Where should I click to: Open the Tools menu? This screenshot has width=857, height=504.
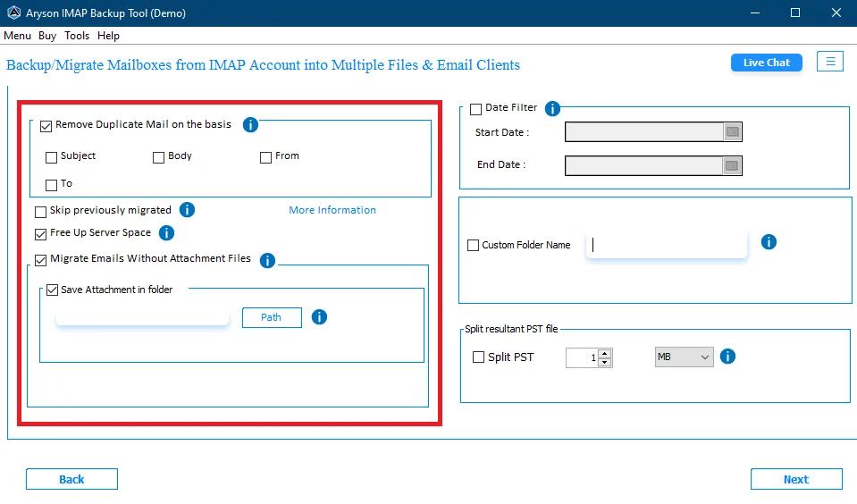coord(77,36)
